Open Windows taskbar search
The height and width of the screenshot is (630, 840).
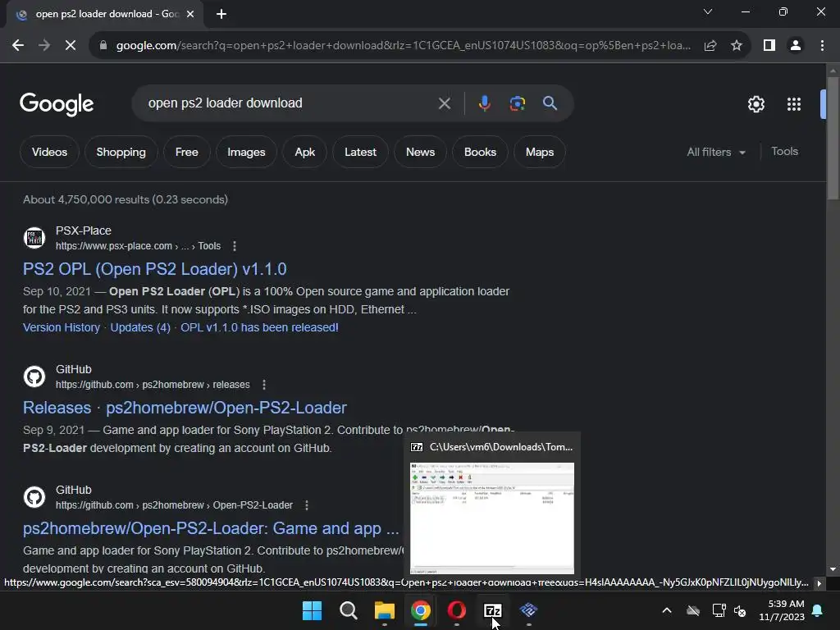point(349,610)
